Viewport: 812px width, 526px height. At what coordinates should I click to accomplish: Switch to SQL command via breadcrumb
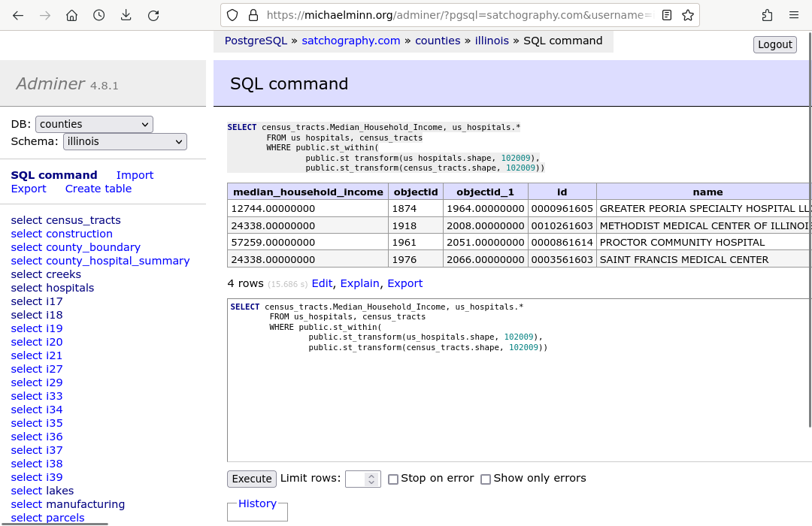click(x=562, y=41)
